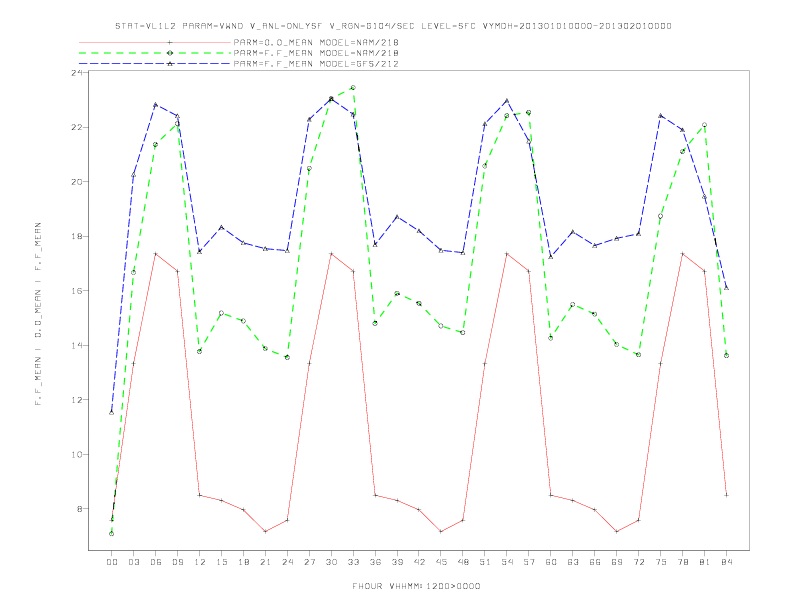Click x-axis forecast hour label 06
The height and width of the screenshot is (612, 792).
pyautogui.click(x=156, y=562)
